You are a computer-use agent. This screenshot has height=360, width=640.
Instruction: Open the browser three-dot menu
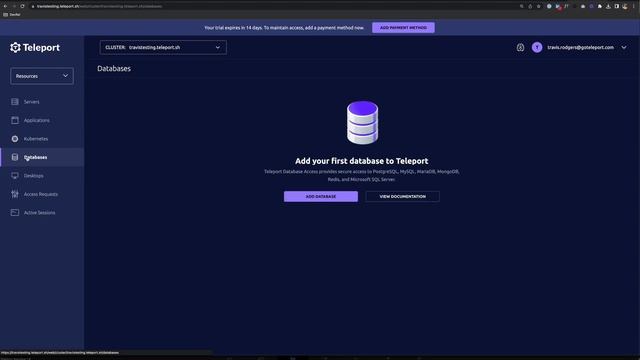pos(633,6)
